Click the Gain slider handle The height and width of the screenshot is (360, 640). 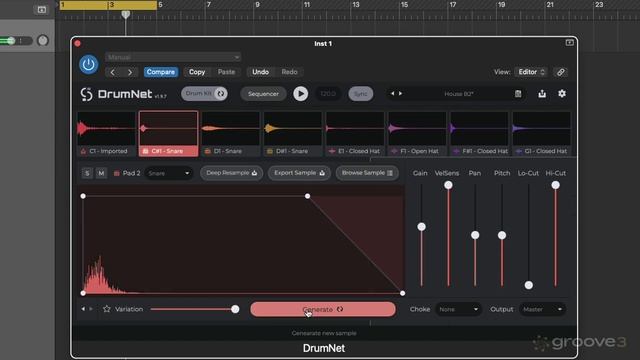click(422, 227)
